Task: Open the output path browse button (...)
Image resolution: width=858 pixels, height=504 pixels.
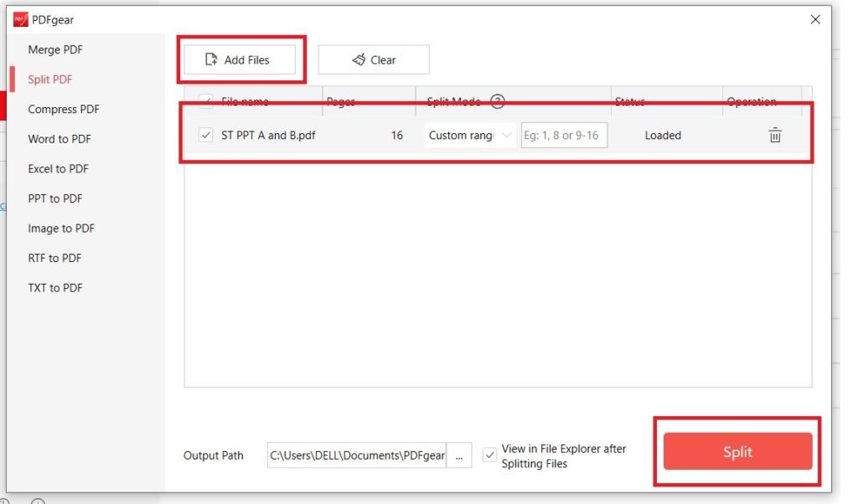Action: 459,455
